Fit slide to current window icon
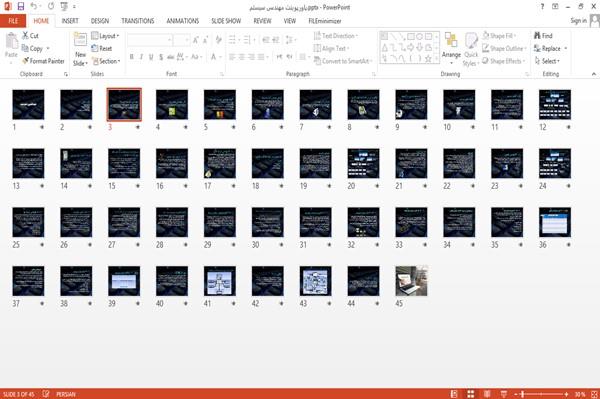The image size is (600, 399). (x=594, y=394)
